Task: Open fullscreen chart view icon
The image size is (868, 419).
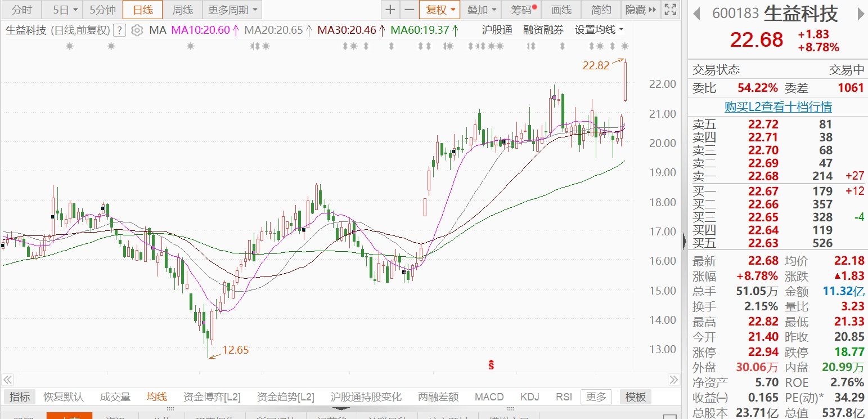Action: 670,10
